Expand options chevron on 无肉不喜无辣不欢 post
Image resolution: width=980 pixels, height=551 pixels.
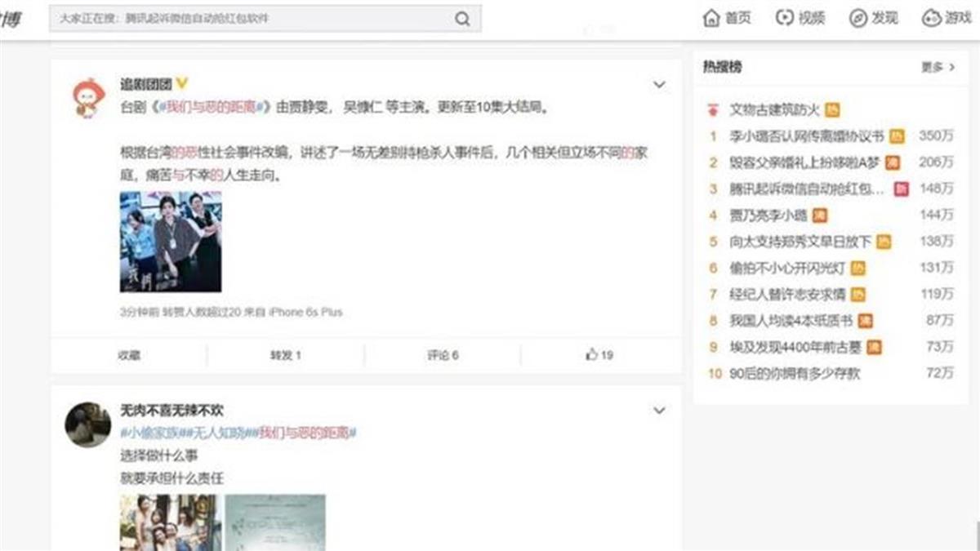click(x=659, y=411)
